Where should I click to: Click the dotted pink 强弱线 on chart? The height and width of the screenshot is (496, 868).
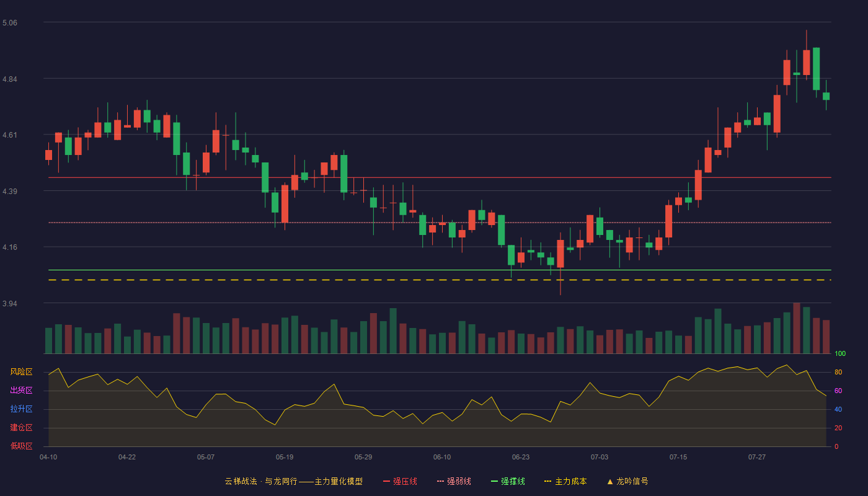pyautogui.click(x=440, y=222)
